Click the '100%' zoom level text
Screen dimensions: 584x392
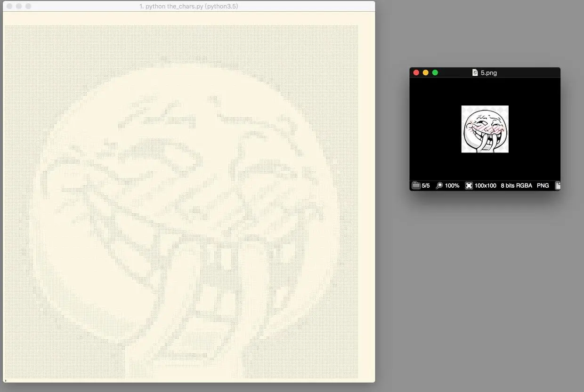click(452, 186)
